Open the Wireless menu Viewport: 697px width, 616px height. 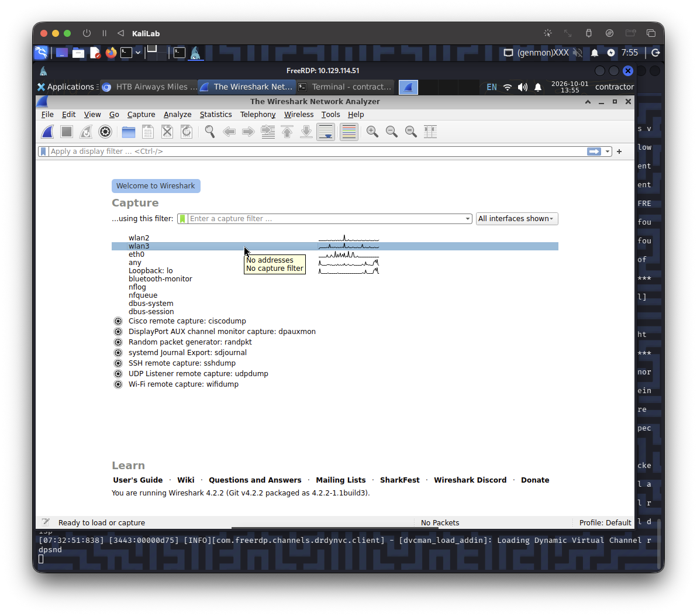(299, 114)
